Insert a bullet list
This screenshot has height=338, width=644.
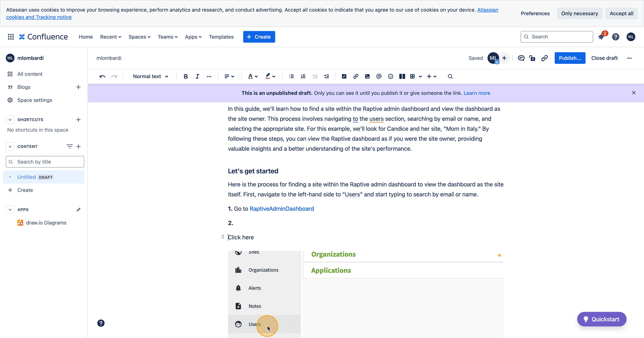pos(291,77)
